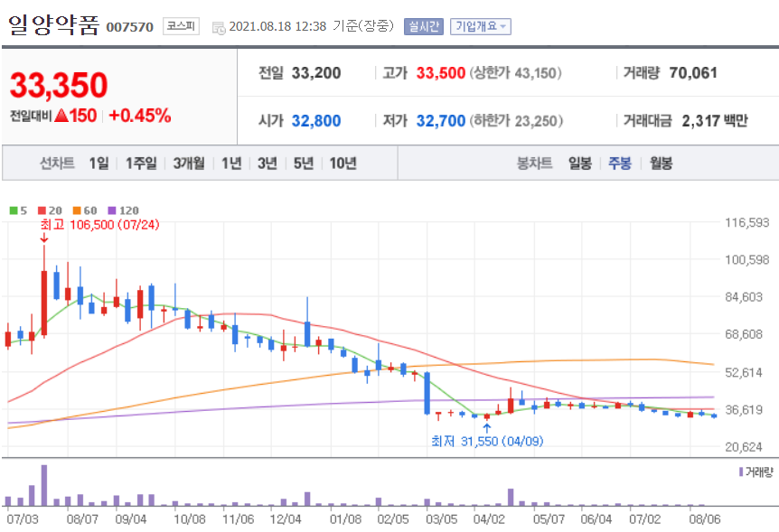Click the purple 거래량 legend marker
The image size is (779, 532).
click(x=741, y=471)
